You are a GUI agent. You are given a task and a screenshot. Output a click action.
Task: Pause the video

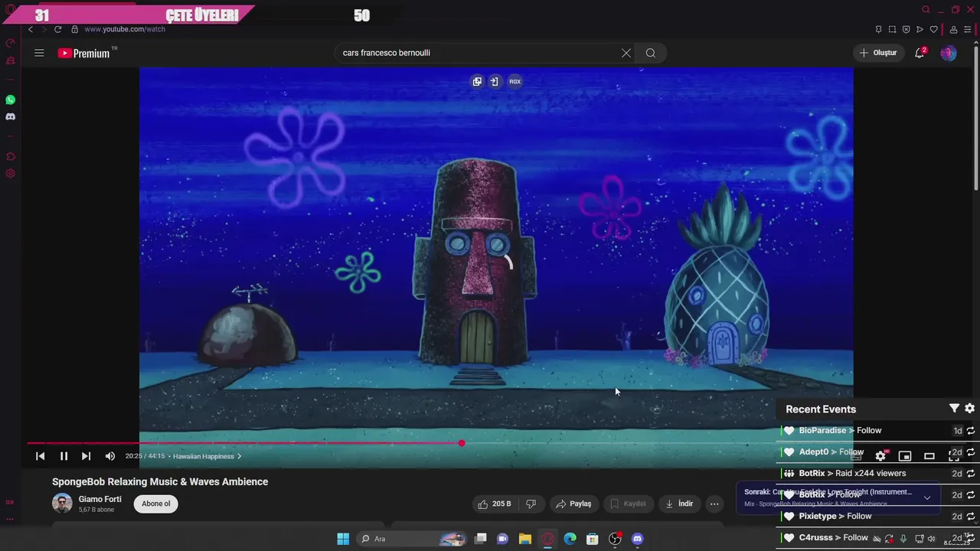(64, 456)
